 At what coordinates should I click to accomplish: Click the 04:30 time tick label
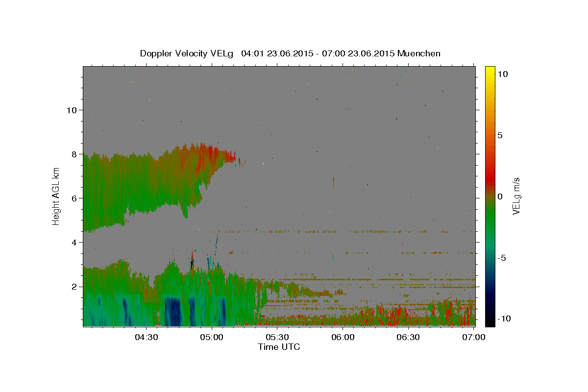pos(147,337)
